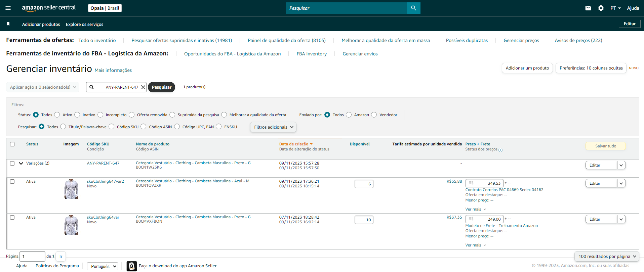Screen dimensions: 644x272
Task: Select Enviado por Vendedor radio button
Action: coord(374,115)
